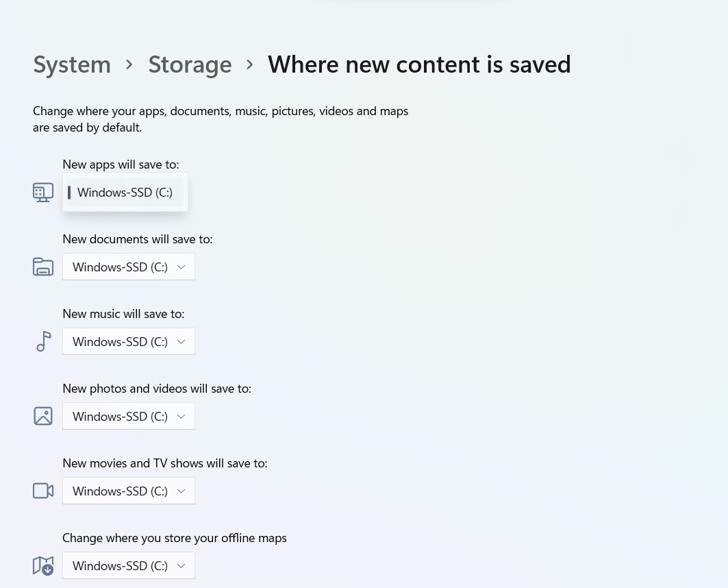Navigate to Storage in the breadcrumb
The image size is (728, 588).
click(x=190, y=64)
